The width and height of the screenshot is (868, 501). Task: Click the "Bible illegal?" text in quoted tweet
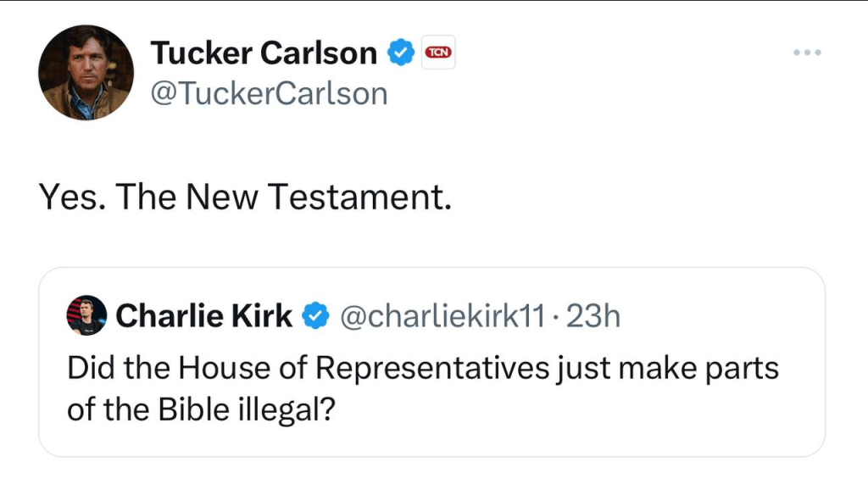coord(248,410)
